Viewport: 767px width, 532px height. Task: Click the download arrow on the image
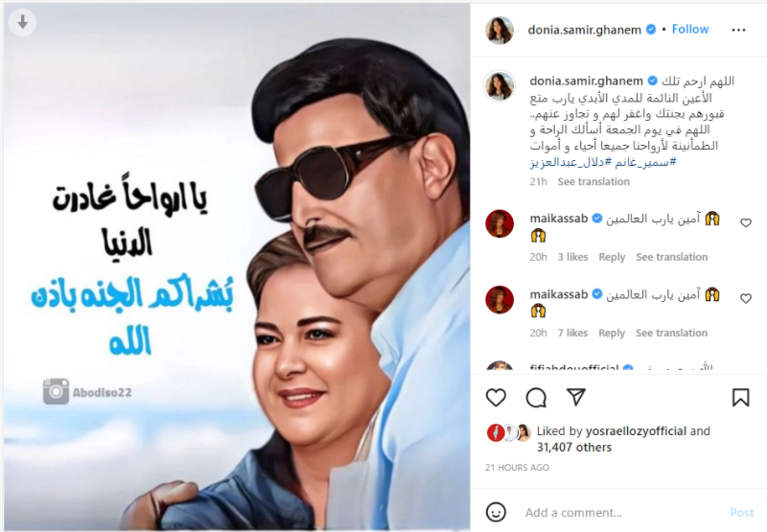tap(22, 22)
